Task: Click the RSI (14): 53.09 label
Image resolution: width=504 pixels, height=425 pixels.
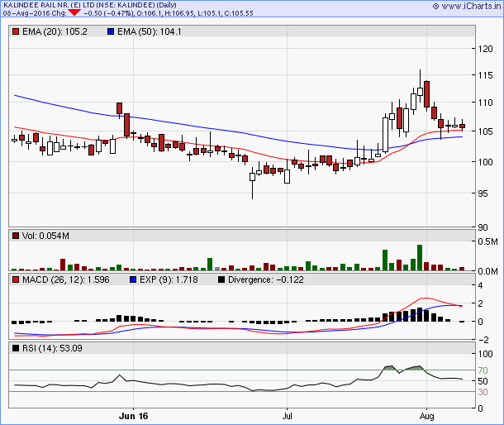Action: pos(52,348)
